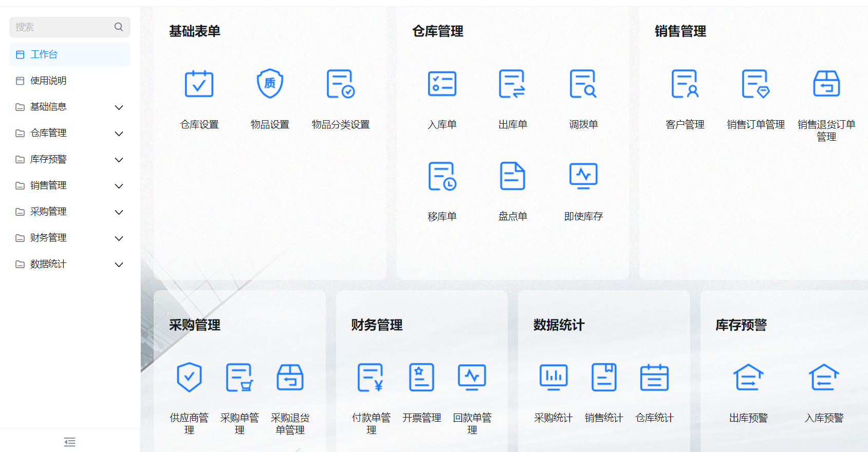The image size is (868, 452).
Task: Collapse the sidebar with the fold icon
Action: [70, 442]
